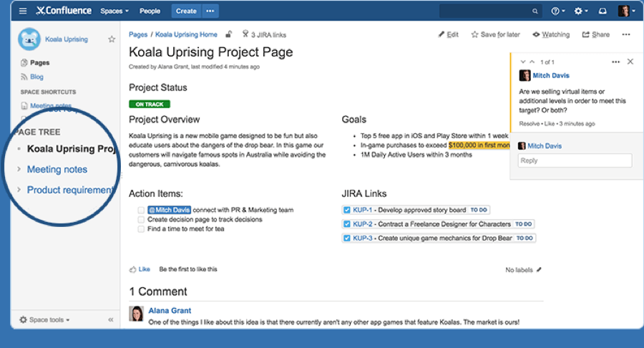Open the hamburger menu in the header

click(23, 11)
